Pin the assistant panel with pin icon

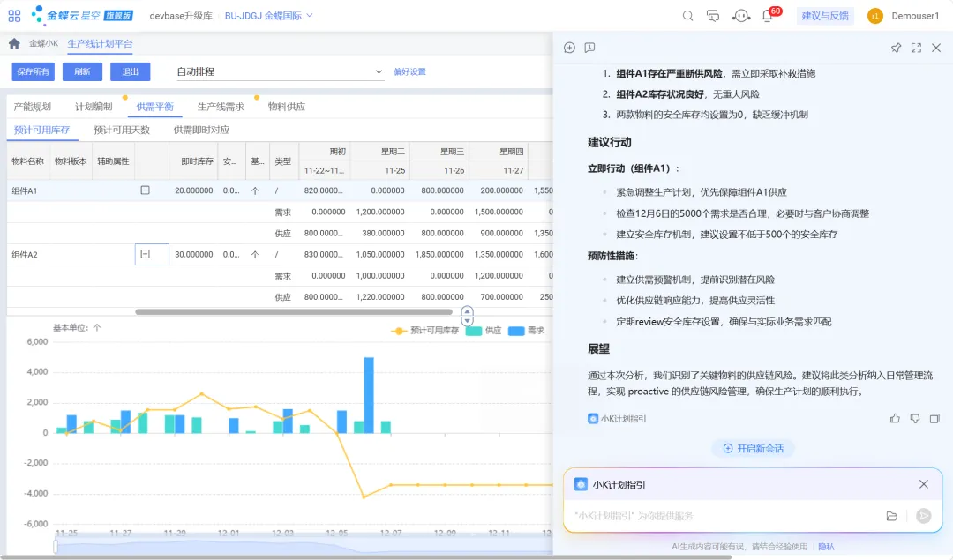(x=896, y=48)
